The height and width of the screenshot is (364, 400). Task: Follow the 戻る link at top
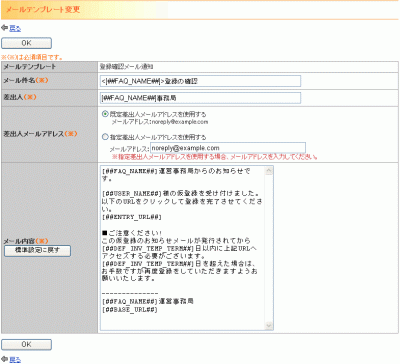pos(15,29)
